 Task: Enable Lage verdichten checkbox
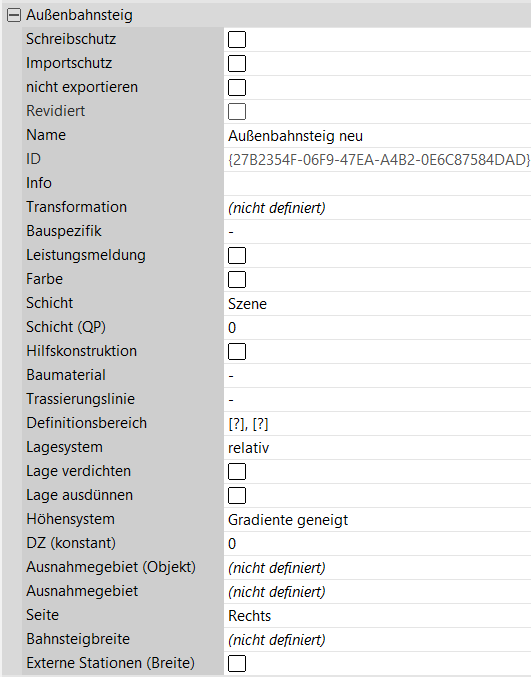tap(237, 471)
